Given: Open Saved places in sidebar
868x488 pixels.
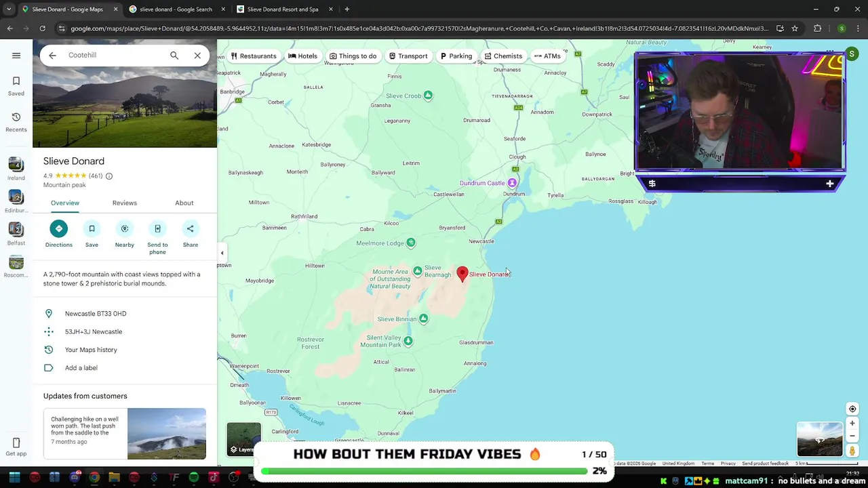Looking at the screenshot, I should click(x=16, y=86).
